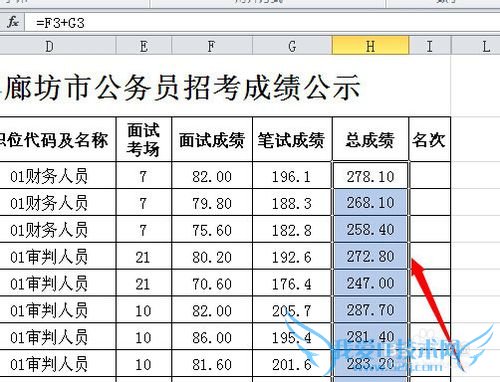
Task: Click 01审判人员 cell in 247.00 row
Action: (x=58, y=283)
